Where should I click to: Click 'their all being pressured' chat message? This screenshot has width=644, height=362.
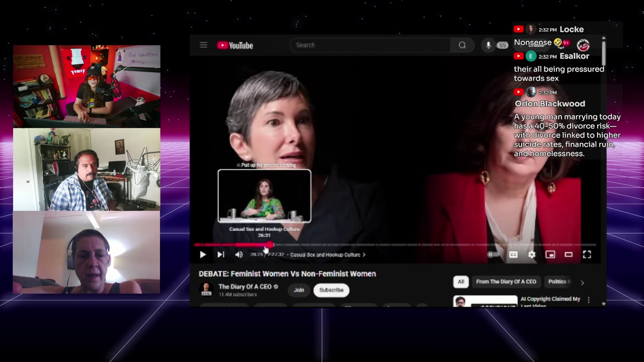[x=559, y=73]
